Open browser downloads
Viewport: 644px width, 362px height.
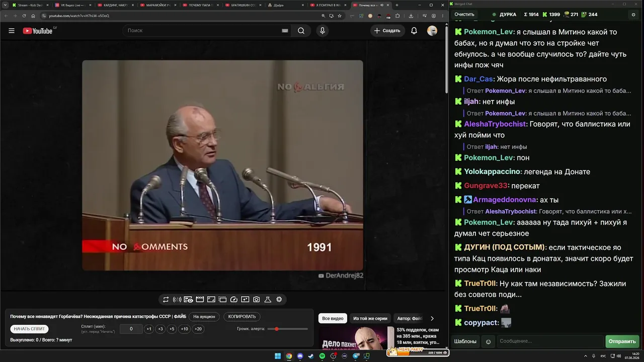pyautogui.click(x=411, y=16)
